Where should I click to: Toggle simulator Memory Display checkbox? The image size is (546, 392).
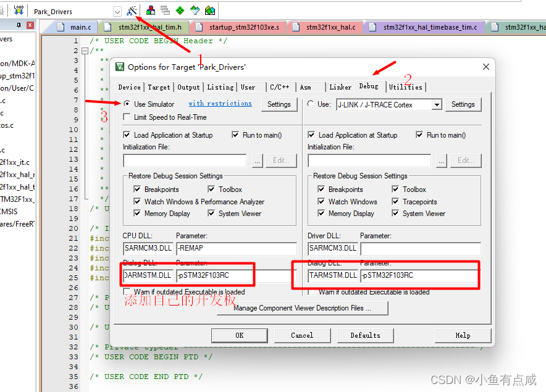(137, 213)
